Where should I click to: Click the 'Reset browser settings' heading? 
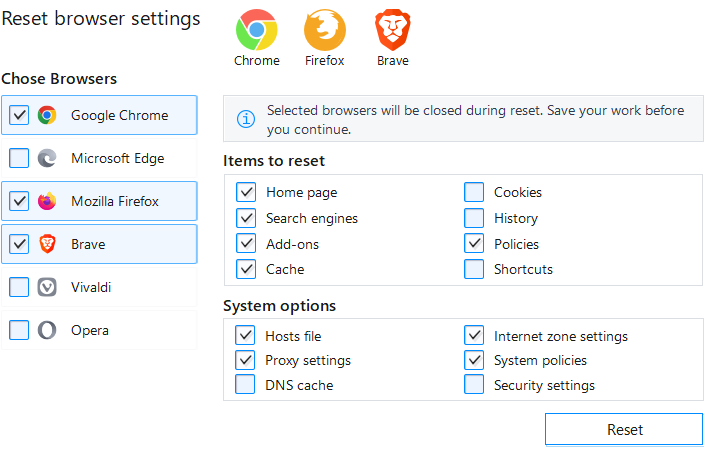[x=101, y=19]
